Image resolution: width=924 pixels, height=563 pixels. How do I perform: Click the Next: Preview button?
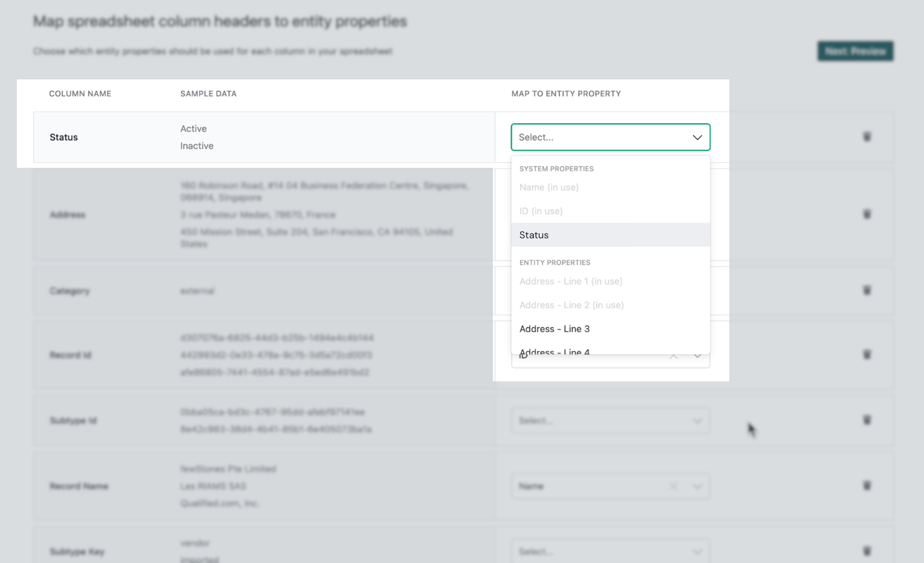coord(855,51)
